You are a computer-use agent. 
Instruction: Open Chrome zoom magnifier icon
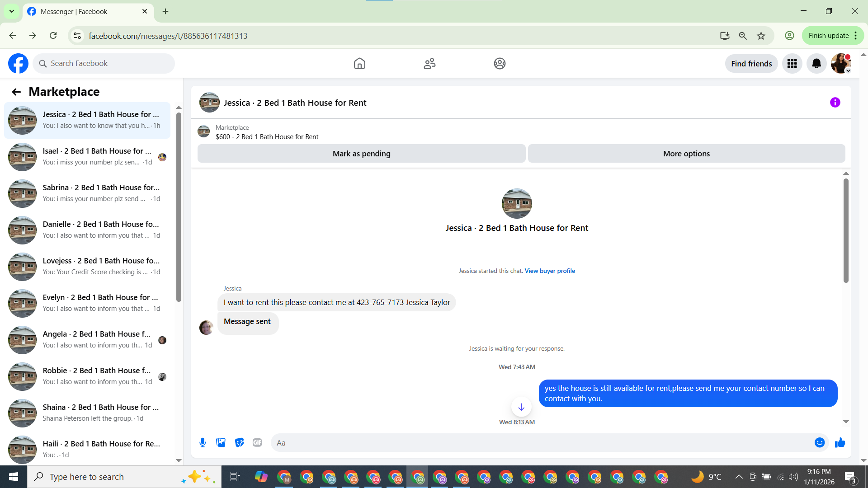[x=743, y=36]
